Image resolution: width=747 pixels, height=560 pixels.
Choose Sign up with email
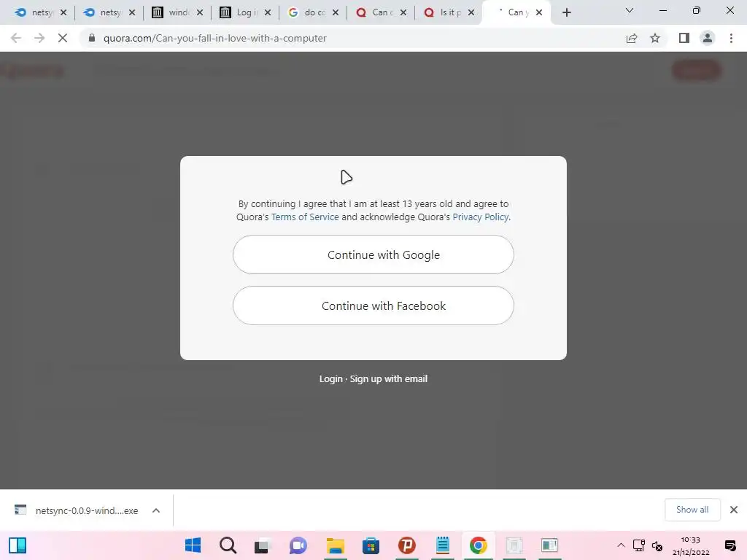(x=388, y=379)
